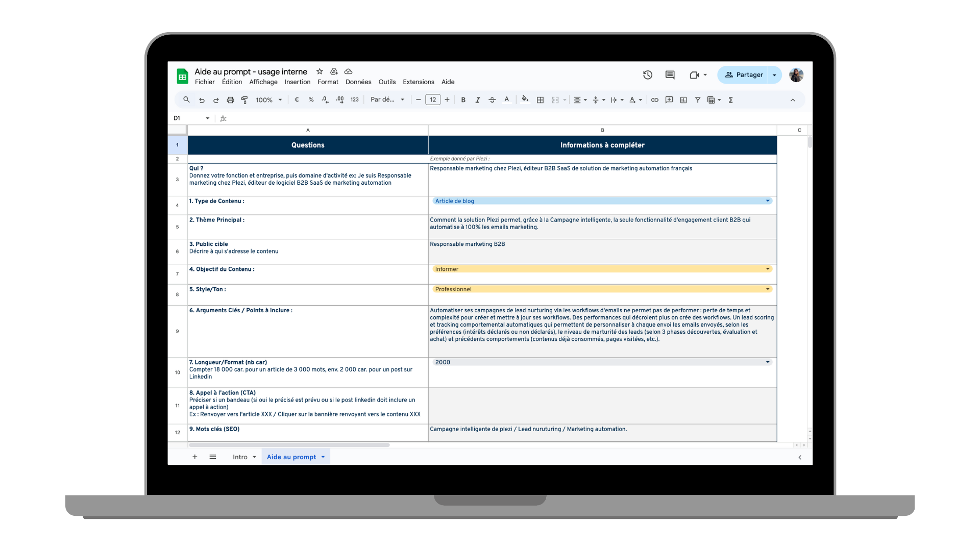Open the Extensions menu
The image size is (980, 551).
419,82
